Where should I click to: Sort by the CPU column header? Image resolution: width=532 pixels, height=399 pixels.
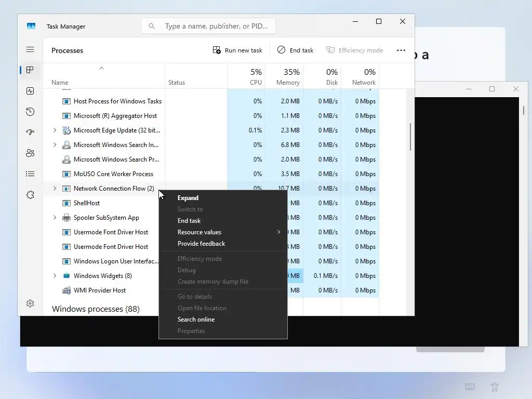click(x=246, y=76)
